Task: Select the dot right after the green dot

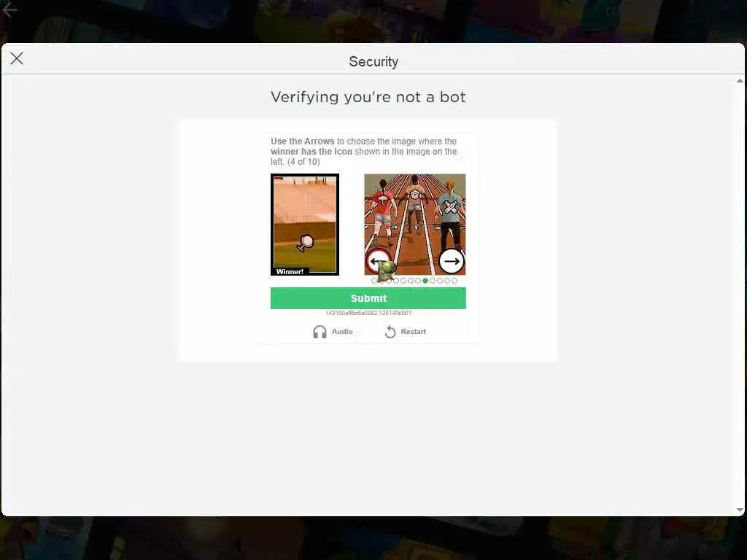Action: (433, 281)
